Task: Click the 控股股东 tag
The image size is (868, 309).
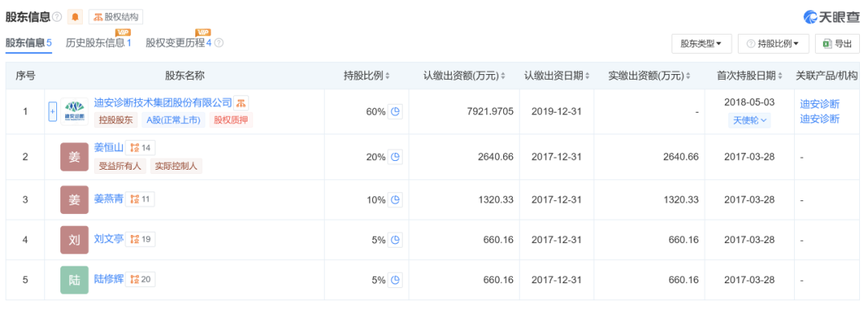Action: pos(117,120)
